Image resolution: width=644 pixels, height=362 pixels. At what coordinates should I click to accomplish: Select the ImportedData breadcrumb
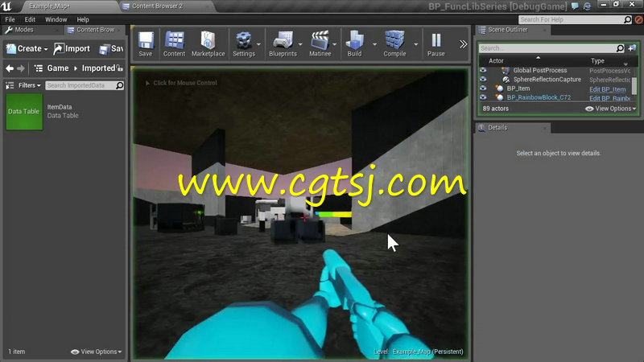(98, 68)
